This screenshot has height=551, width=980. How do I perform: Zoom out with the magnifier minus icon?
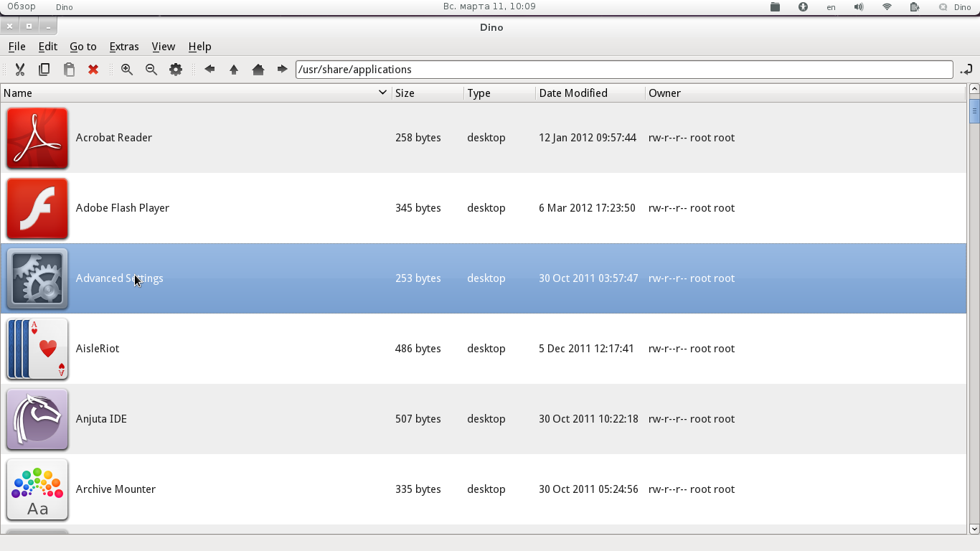coord(151,70)
